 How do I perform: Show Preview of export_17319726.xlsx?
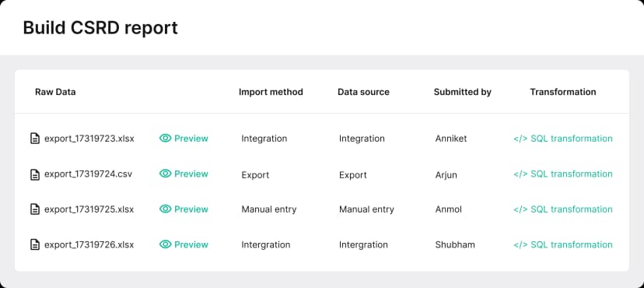(x=184, y=244)
